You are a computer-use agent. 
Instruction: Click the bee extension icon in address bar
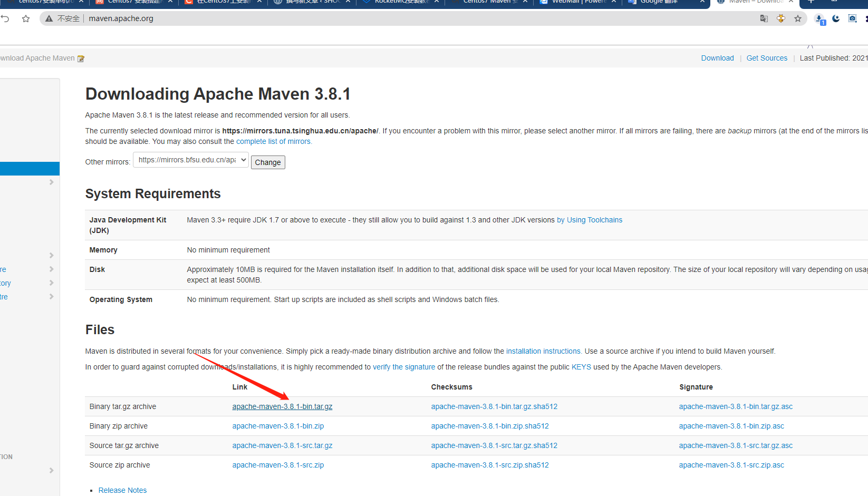781,18
